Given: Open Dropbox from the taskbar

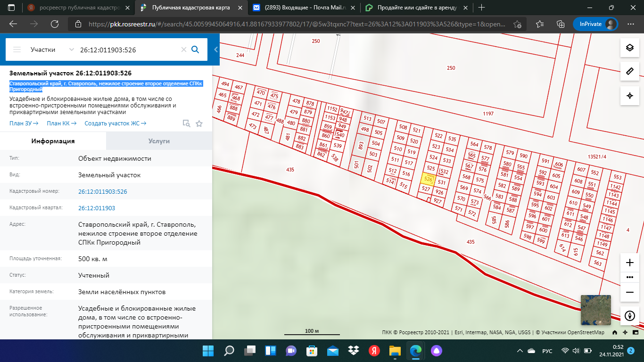Looking at the screenshot, I should point(354,351).
